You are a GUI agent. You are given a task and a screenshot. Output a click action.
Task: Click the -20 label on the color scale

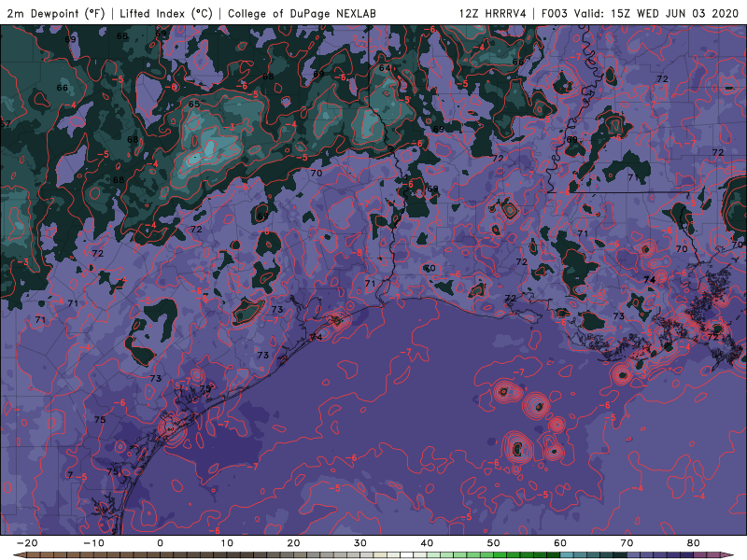click(27, 543)
